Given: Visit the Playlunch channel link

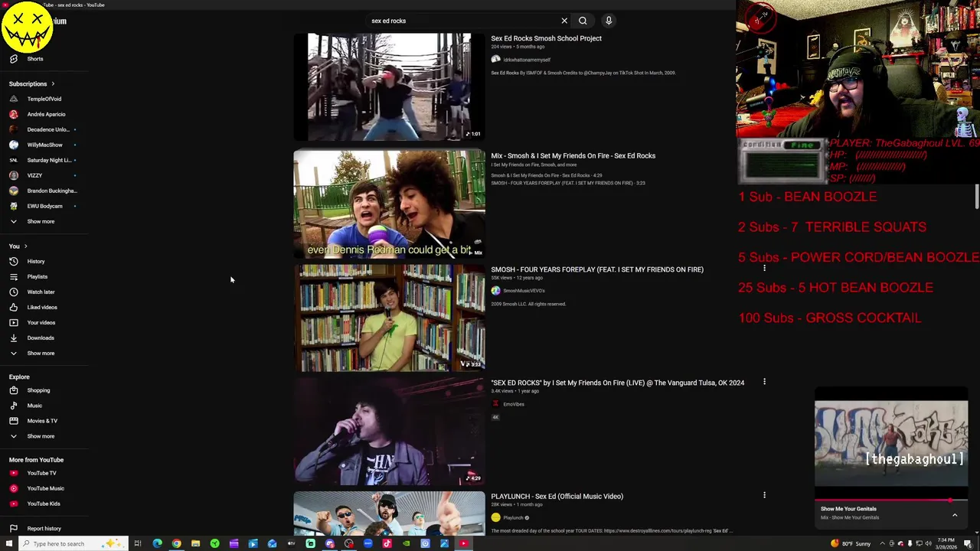Looking at the screenshot, I should coord(513,517).
